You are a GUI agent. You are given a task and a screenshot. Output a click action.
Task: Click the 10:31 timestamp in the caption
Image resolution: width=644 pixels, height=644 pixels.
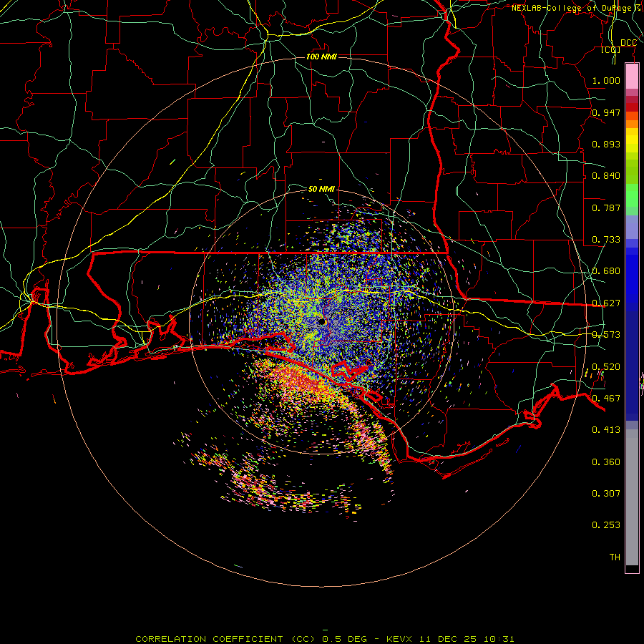coord(499,639)
